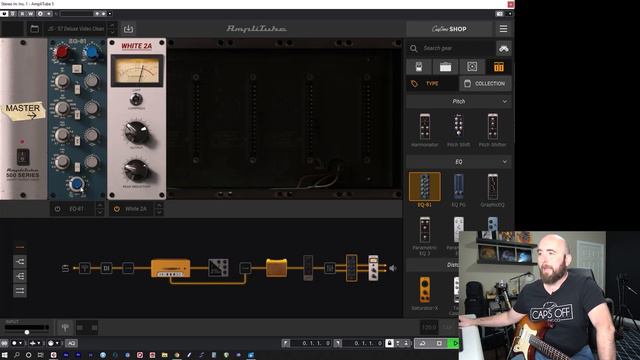
Task: Open the EQ-81 slot model selector arrows
Action: (x=100, y=209)
